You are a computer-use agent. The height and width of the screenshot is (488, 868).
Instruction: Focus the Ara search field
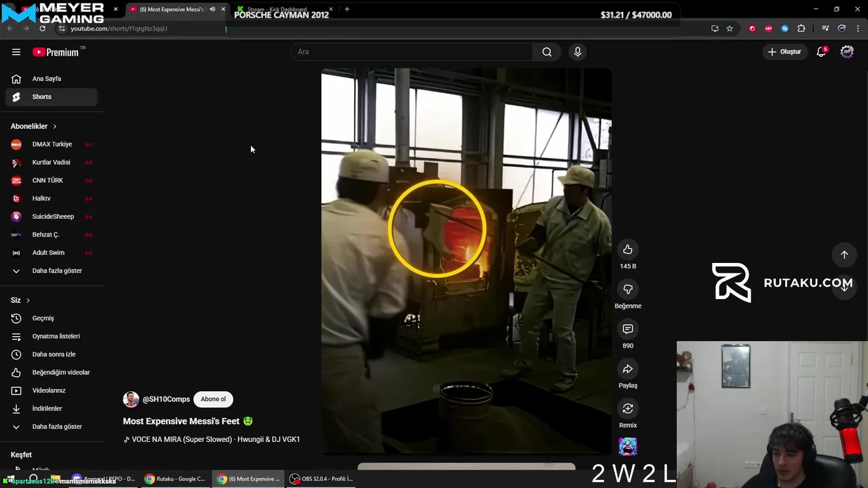point(412,52)
